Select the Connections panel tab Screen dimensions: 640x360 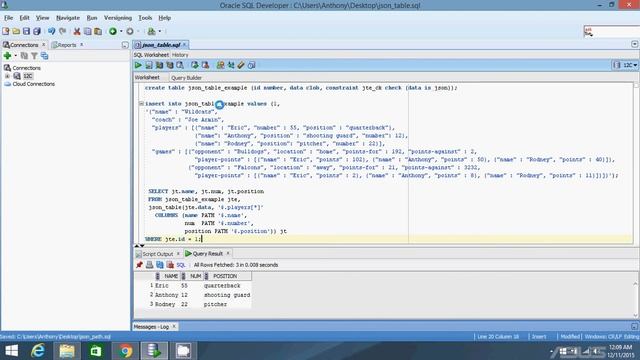point(24,45)
